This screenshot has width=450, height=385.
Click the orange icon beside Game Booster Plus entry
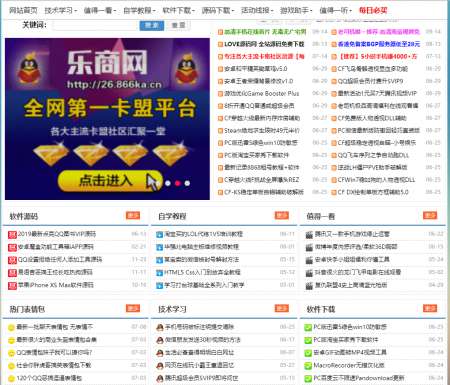click(x=220, y=94)
